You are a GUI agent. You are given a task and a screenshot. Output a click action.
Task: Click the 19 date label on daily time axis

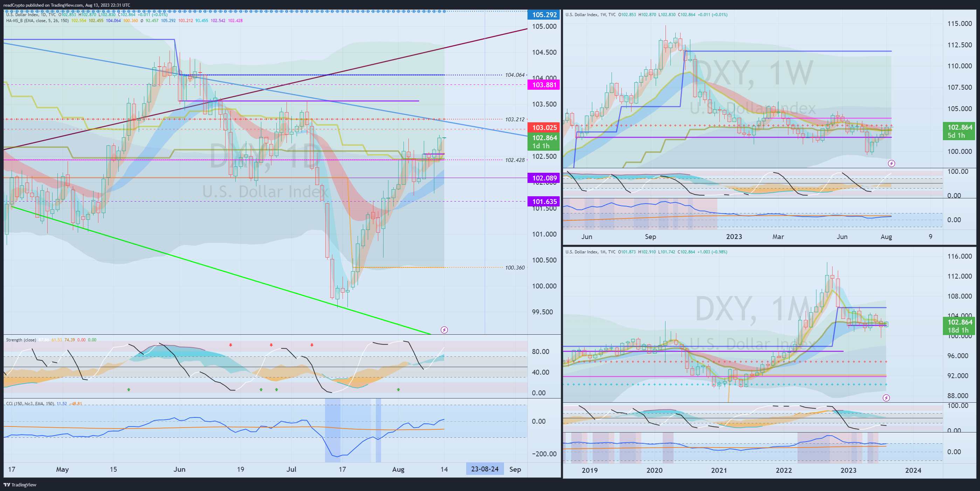click(x=240, y=469)
